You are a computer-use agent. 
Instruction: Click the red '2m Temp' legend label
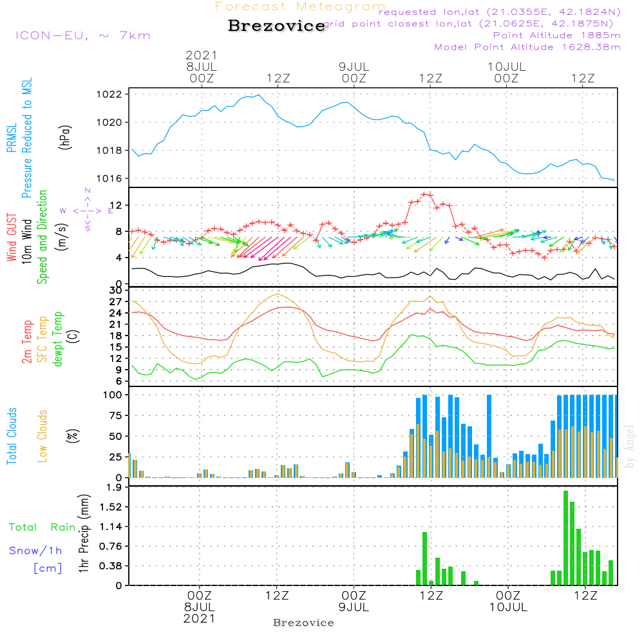tap(27, 342)
